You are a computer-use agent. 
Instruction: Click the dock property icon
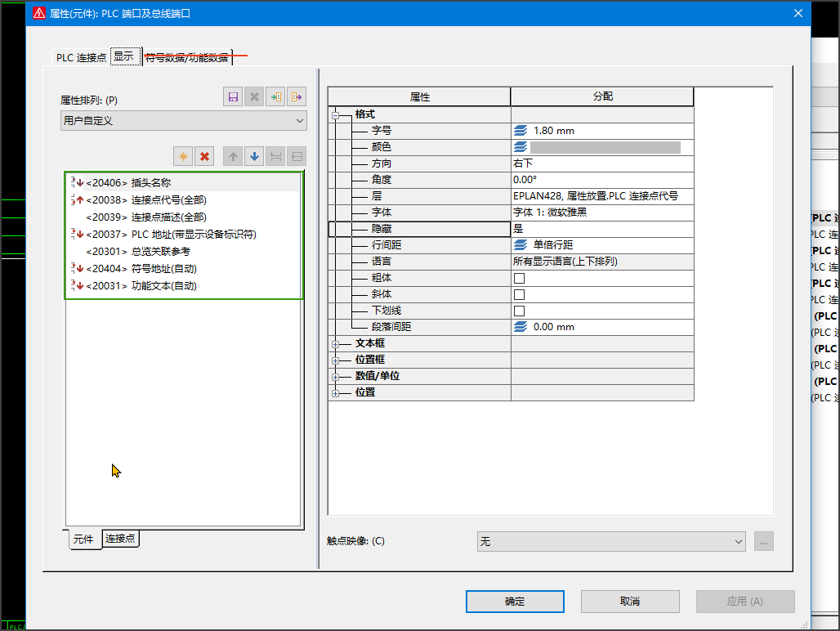pos(275,156)
